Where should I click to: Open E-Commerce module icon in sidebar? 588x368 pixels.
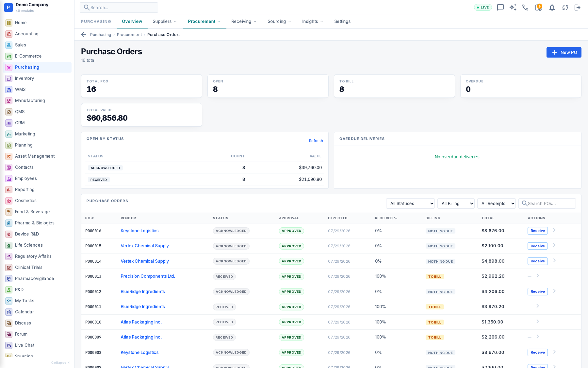click(x=9, y=56)
